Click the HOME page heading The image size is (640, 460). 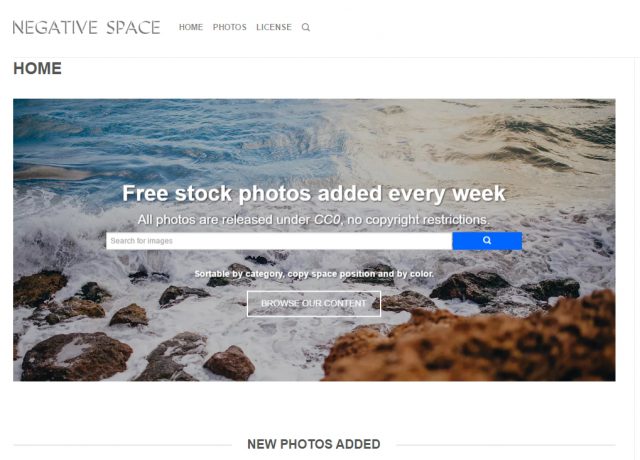(38, 68)
